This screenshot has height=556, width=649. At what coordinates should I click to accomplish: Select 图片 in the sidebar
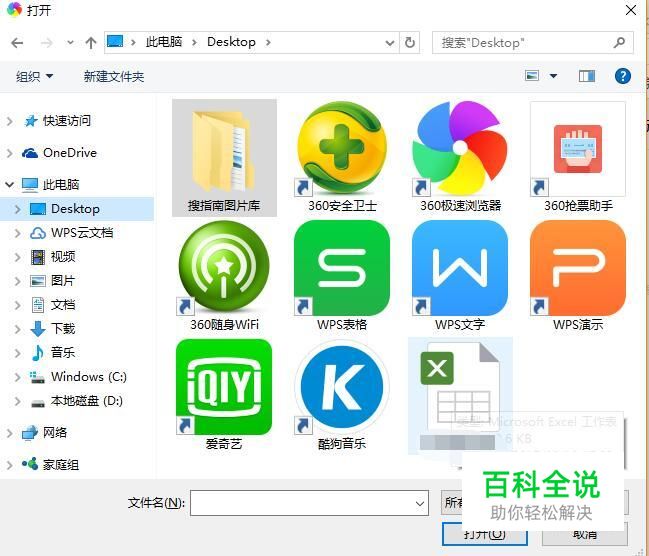(63, 281)
